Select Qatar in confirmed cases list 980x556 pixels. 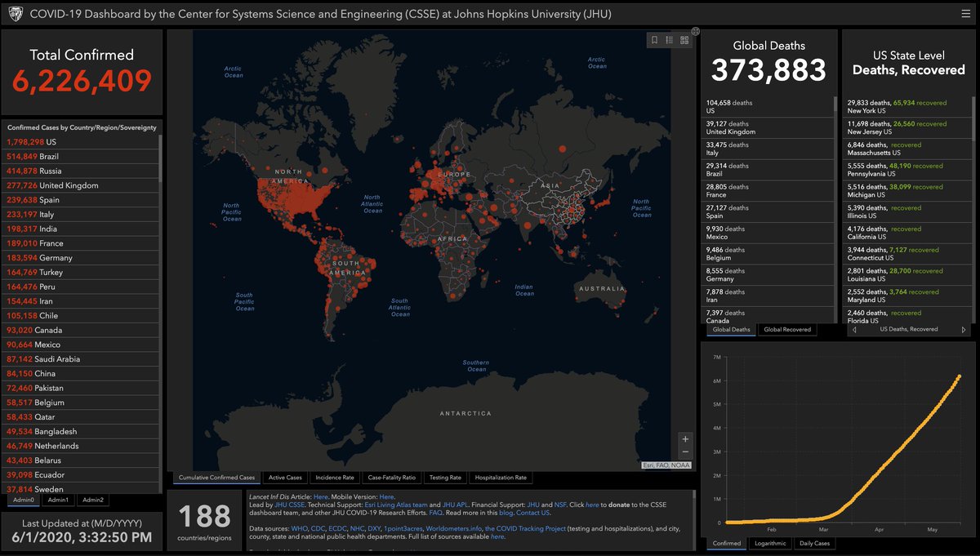[80, 416]
